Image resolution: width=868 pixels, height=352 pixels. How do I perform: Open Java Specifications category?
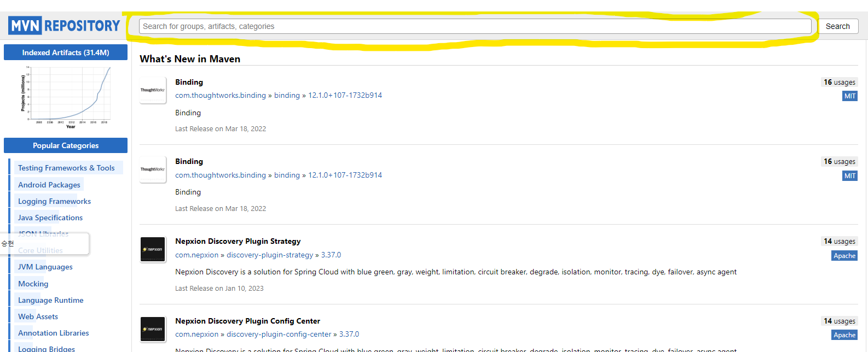pyautogui.click(x=50, y=218)
